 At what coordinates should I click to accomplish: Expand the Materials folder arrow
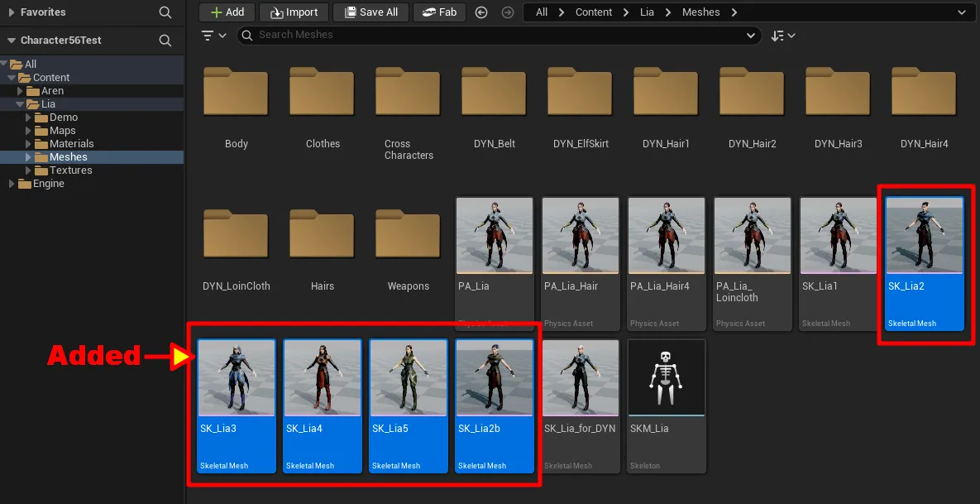tap(28, 144)
